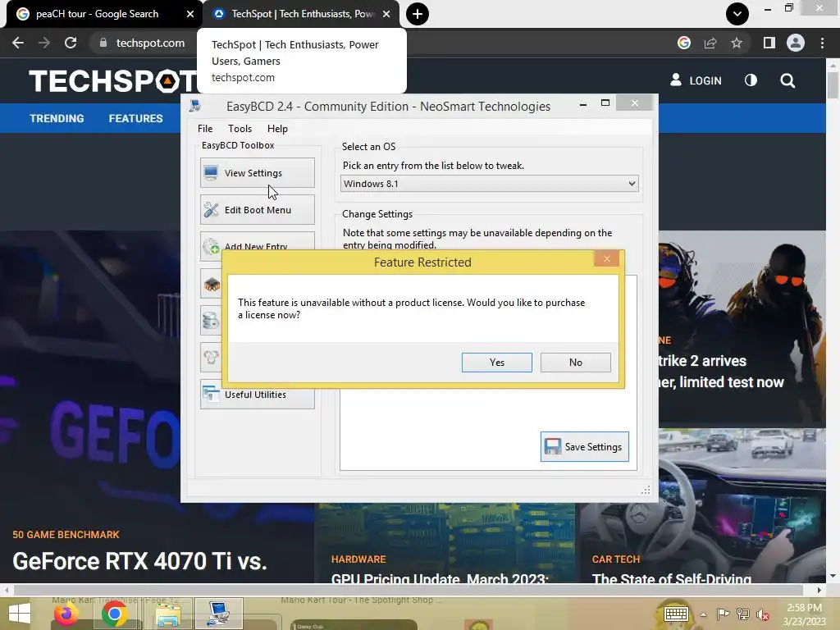Image resolution: width=840 pixels, height=630 pixels.
Task: Click LOGIN on TechSpot
Action: click(x=696, y=80)
